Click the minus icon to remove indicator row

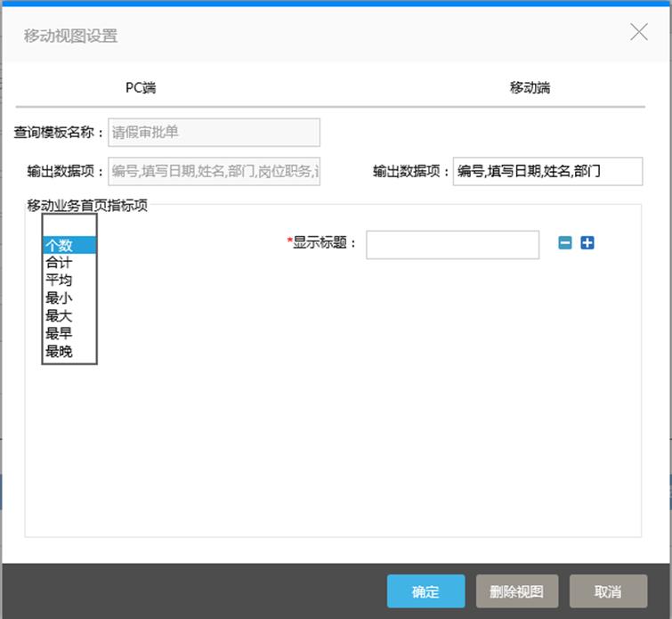click(x=564, y=243)
